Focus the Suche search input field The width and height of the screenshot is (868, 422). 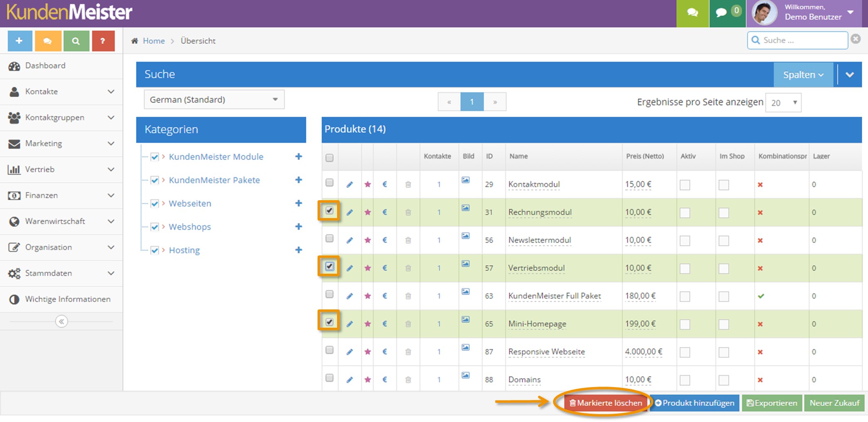pos(797,40)
